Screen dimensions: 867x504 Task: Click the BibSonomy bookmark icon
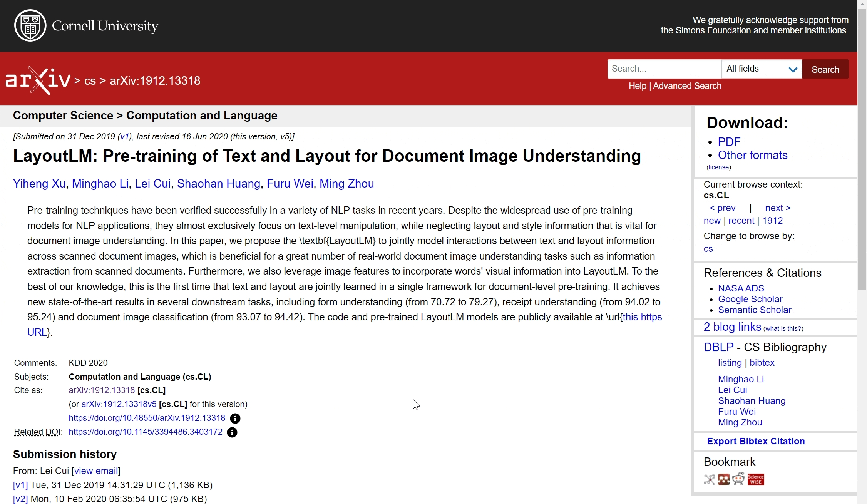[709, 479]
